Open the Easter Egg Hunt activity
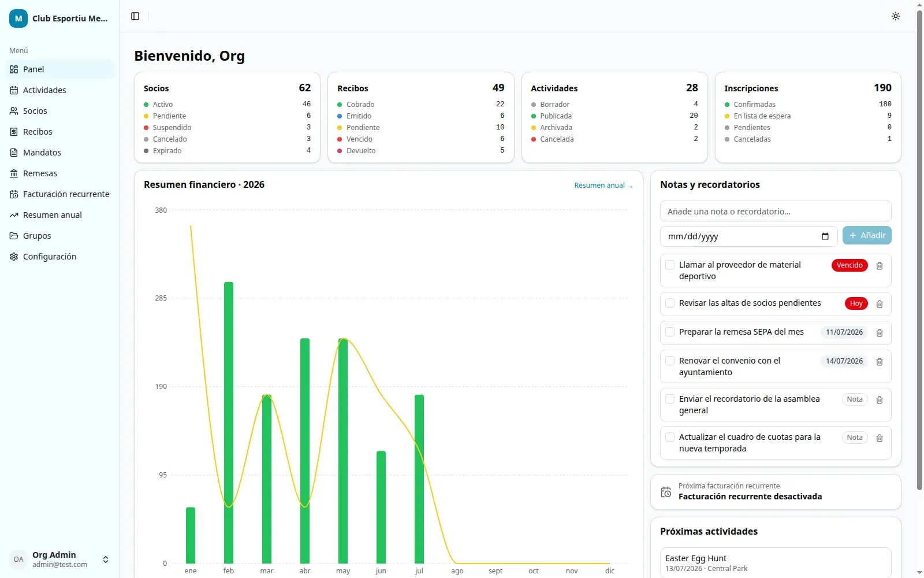Screen dimensions: 924x578 click(x=776, y=563)
